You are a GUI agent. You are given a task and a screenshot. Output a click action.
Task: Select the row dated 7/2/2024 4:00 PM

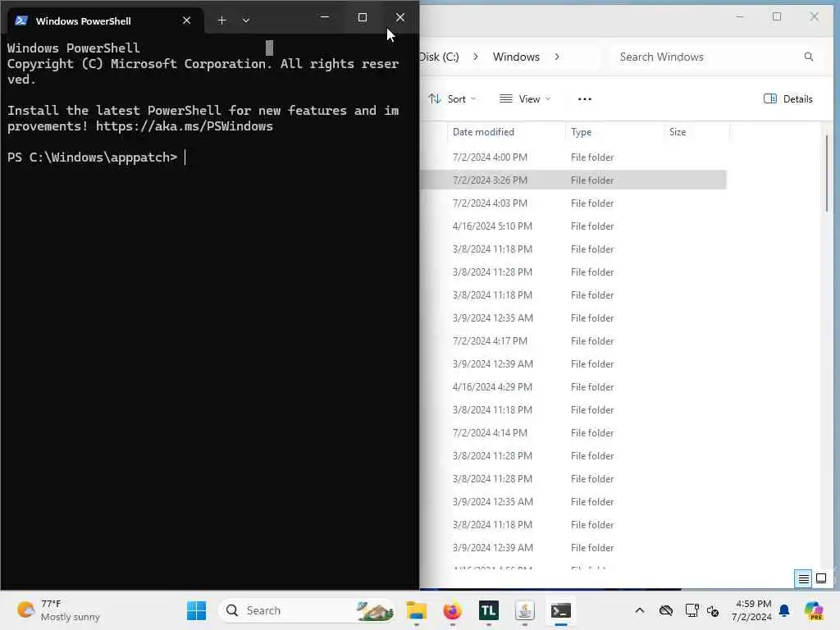[573, 157]
